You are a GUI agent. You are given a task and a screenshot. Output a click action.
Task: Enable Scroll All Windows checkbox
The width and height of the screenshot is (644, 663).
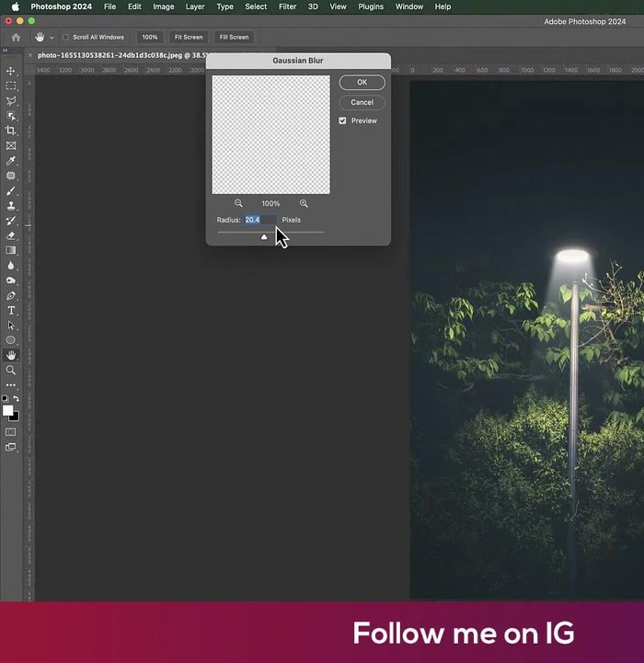tap(65, 38)
